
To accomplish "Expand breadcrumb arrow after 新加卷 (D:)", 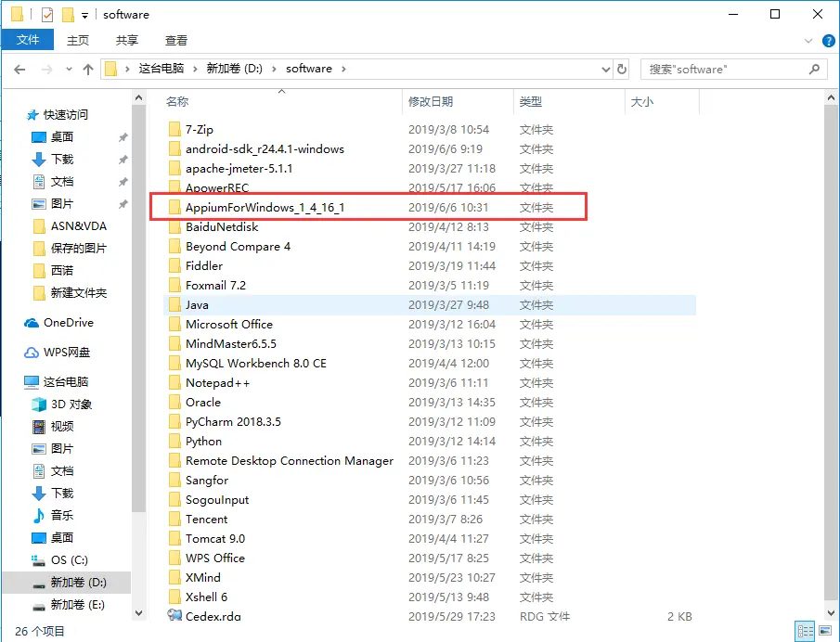I will pos(274,69).
